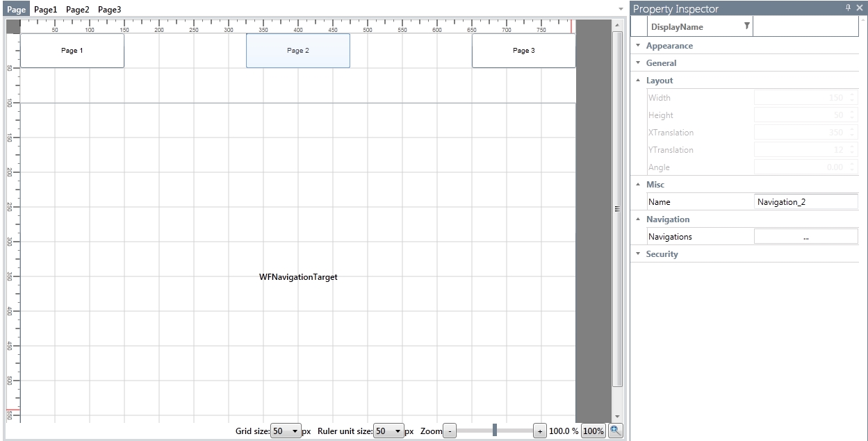This screenshot has height=441, width=868.
Task: Select the Name field showing Navigation_2
Action: pyautogui.click(x=805, y=201)
